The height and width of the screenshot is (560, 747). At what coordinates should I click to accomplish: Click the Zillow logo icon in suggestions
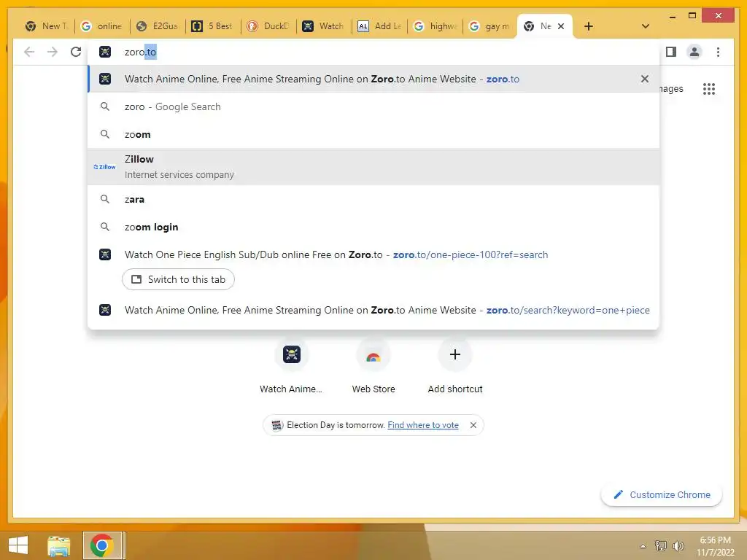click(105, 167)
